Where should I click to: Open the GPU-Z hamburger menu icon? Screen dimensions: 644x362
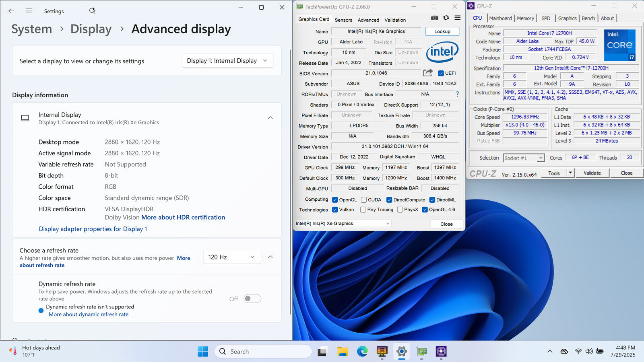(457, 18)
